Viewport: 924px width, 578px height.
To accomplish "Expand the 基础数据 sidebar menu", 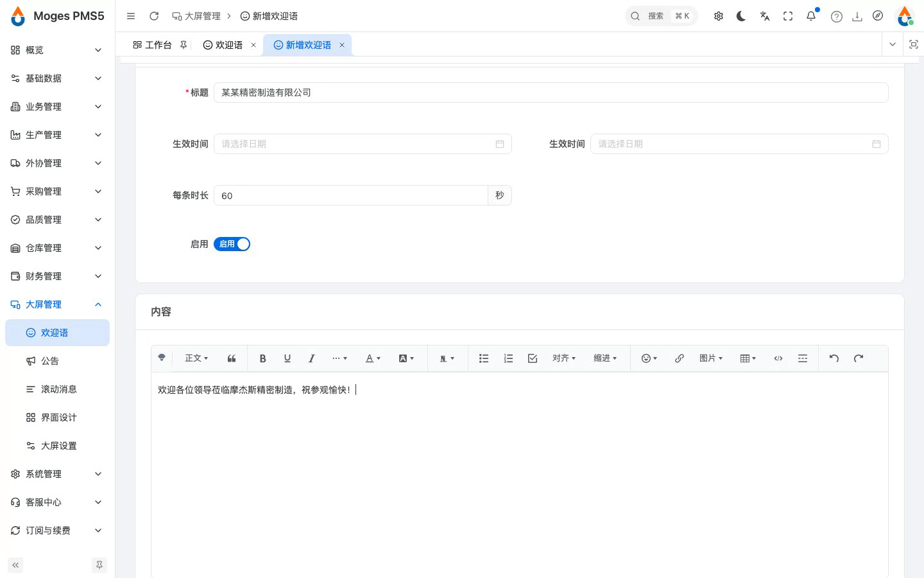I will click(57, 78).
